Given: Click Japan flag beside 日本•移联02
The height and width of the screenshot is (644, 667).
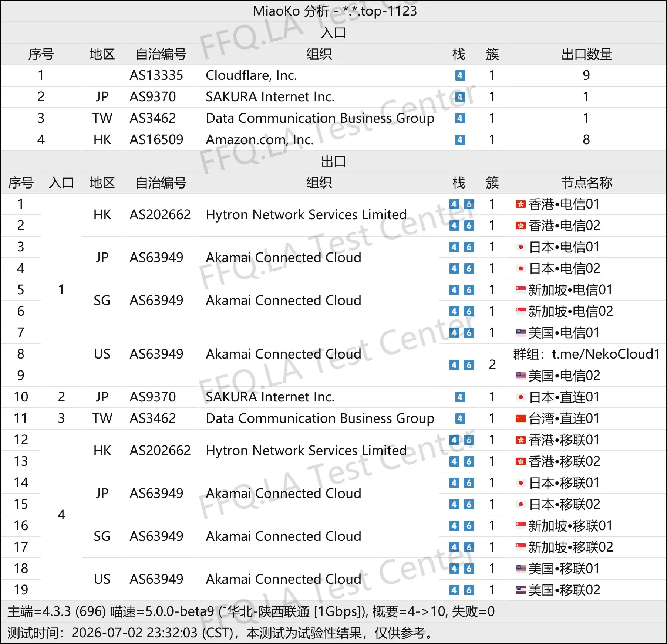Looking at the screenshot, I should click(521, 504).
